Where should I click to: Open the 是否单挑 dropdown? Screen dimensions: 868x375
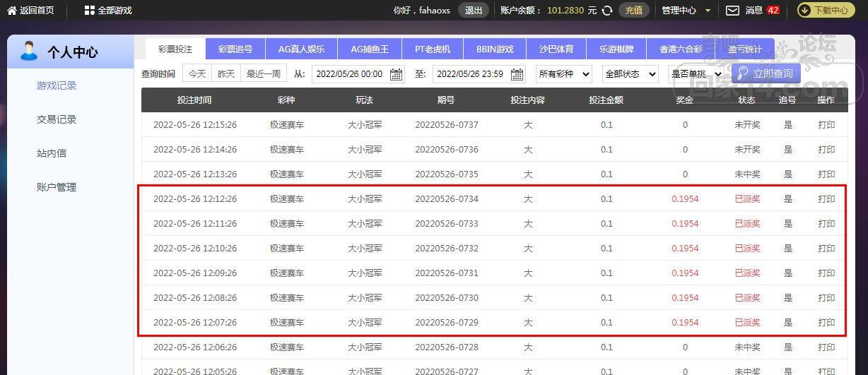tap(696, 74)
